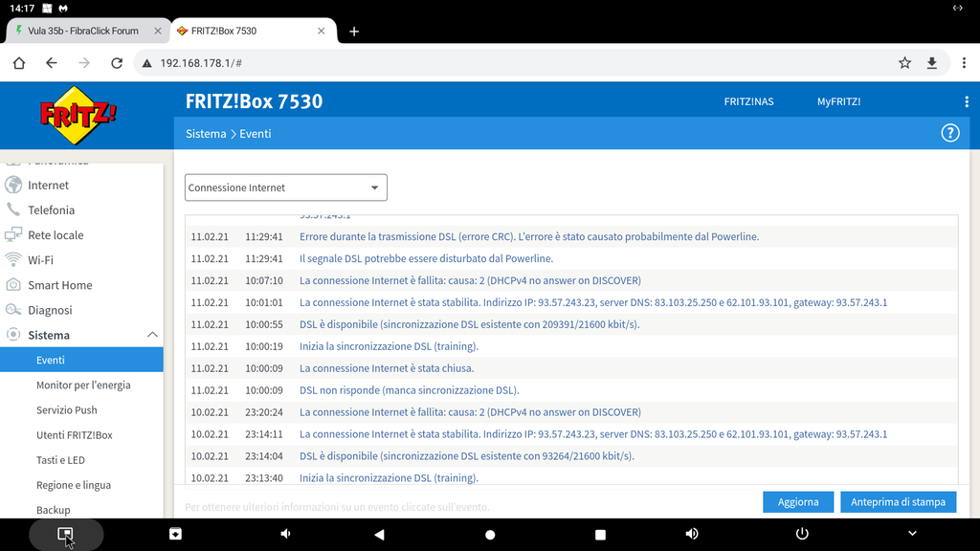Click the Telefonia phone icon
The height and width of the screenshot is (551, 980).
click(x=13, y=209)
